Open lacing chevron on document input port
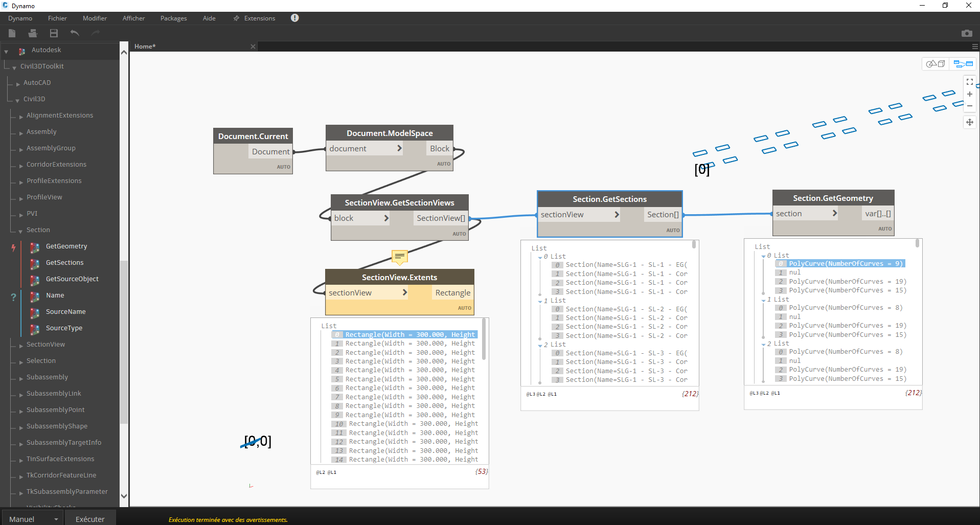 [x=400, y=148]
